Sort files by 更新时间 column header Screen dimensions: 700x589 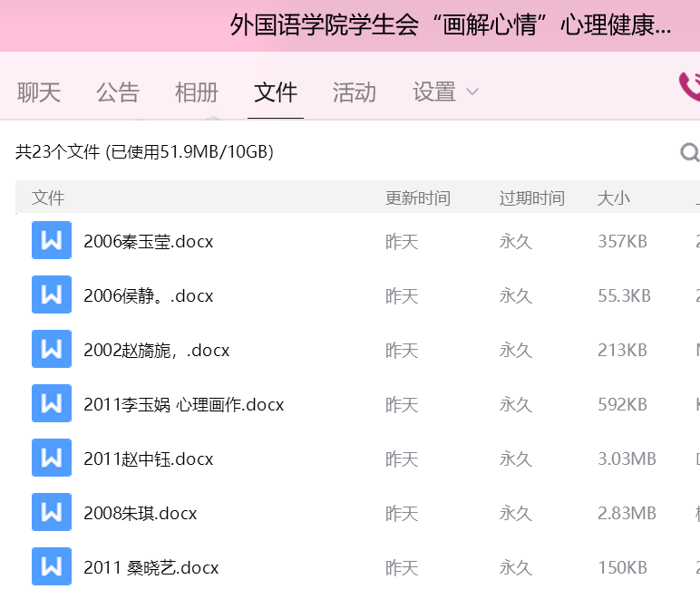click(x=418, y=198)
